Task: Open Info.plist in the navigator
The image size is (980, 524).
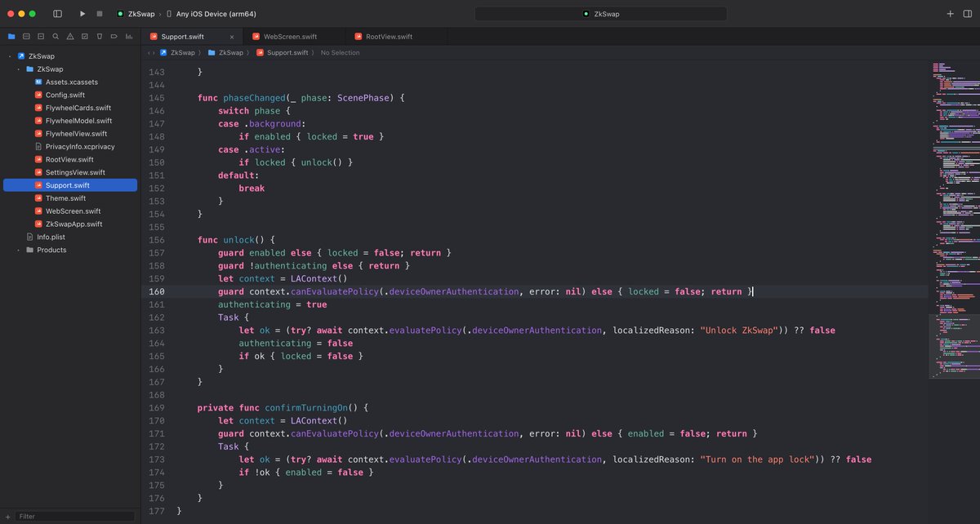Action: [x=70, y=237]
